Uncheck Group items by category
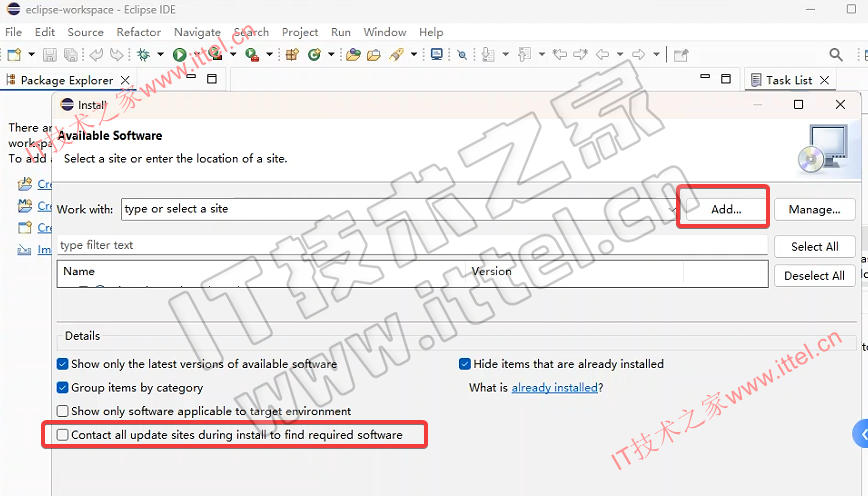Image resolution: width=868 pixels, height=496 pixels. pos(63,388)
